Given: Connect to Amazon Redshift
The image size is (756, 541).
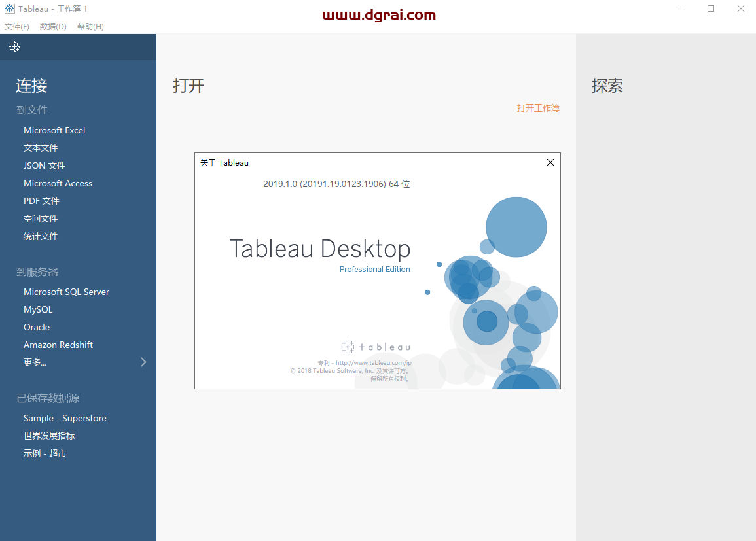Looking at the screenshot, I should [58, 344].
